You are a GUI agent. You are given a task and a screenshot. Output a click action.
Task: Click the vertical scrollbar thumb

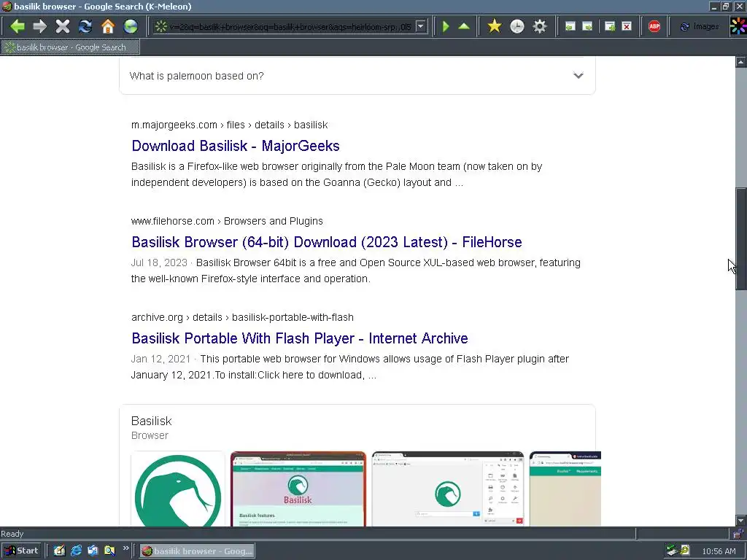[x=741, y=239]
